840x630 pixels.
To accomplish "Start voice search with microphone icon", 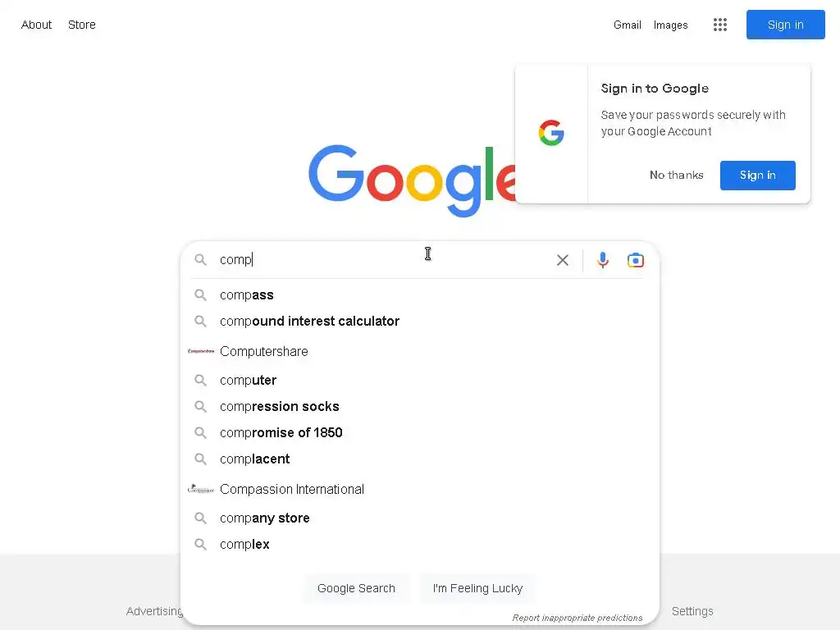I will (x=603, y=260).
